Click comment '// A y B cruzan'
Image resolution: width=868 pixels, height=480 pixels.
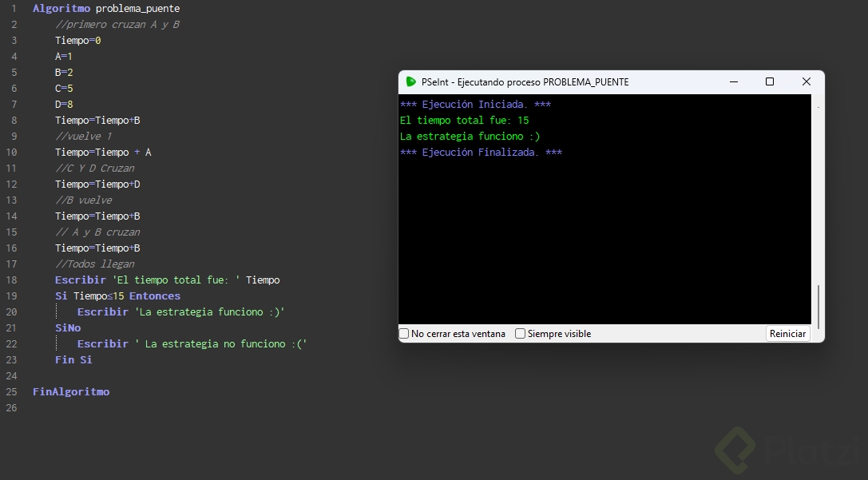[97, 232]
